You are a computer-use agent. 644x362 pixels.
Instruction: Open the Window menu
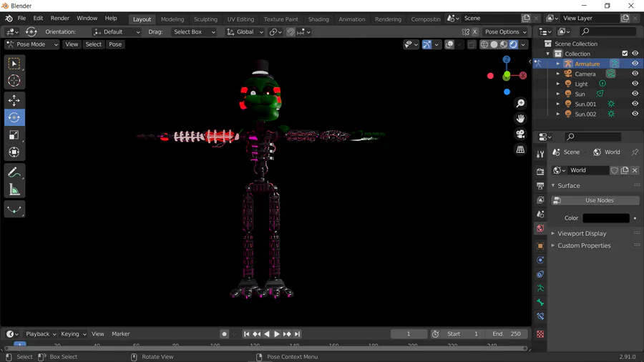point(87,18)
